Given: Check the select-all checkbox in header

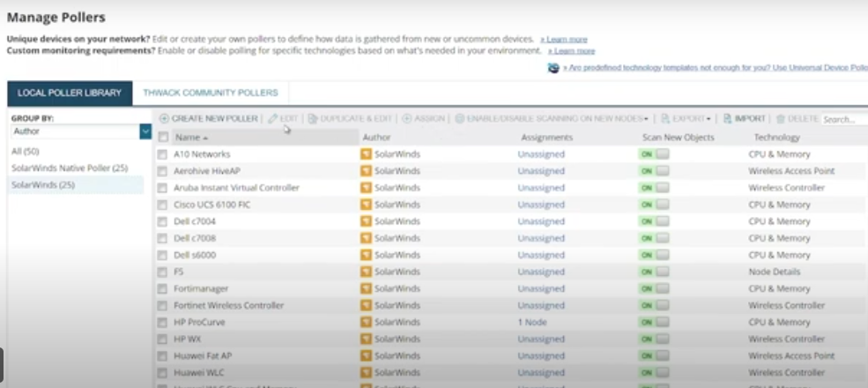Looking at the screenshot, I should click(x=163, y=137).
